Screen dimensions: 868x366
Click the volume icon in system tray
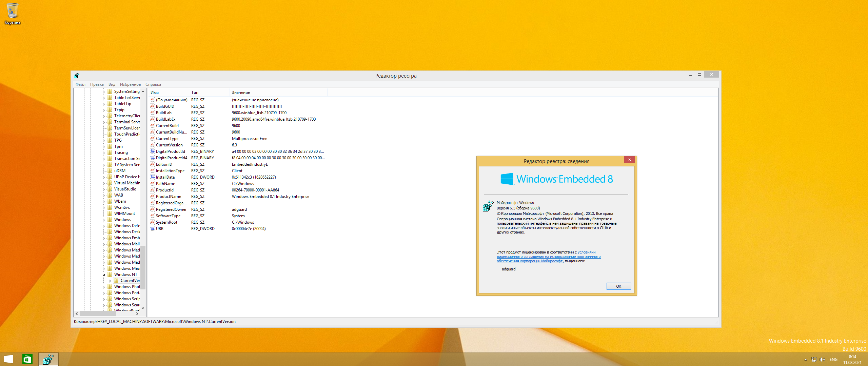[x=822, y=360]
